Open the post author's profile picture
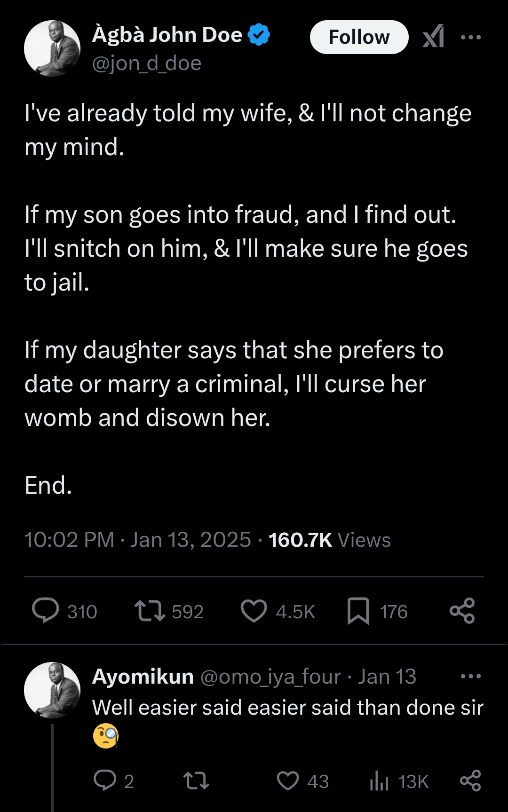 [x=52, y=48]
